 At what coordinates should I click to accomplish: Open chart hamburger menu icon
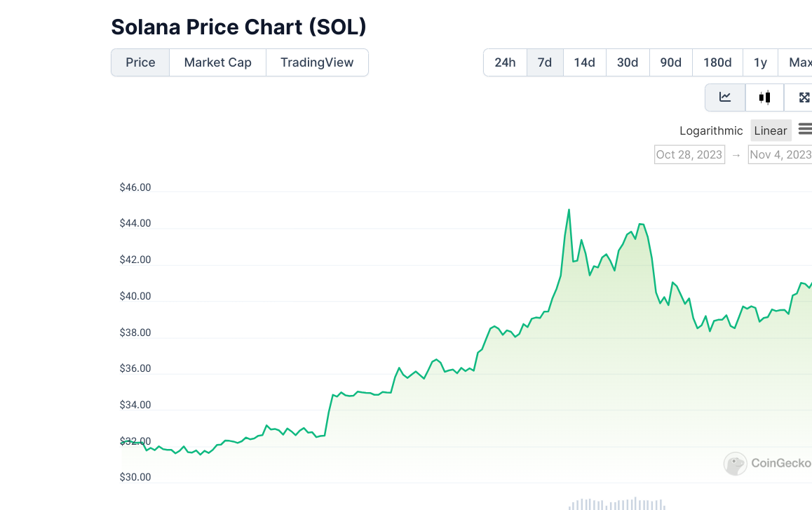coord(805,129)
